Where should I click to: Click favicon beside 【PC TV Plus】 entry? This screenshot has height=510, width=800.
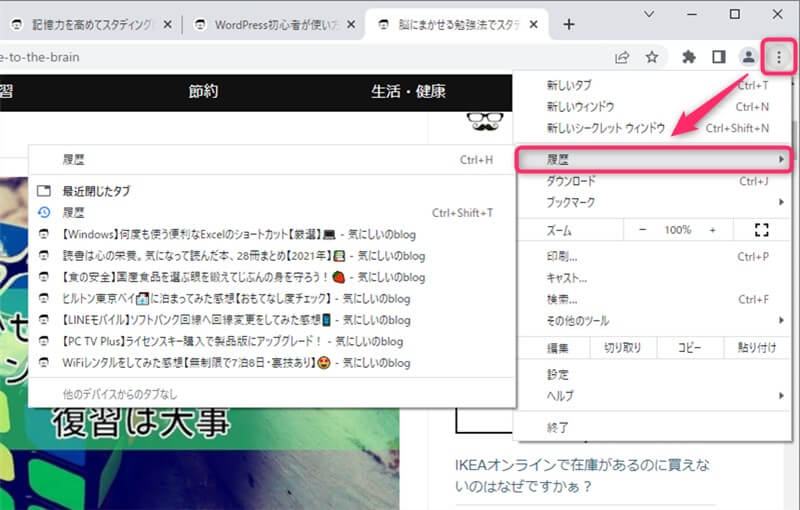click(44, 341)
